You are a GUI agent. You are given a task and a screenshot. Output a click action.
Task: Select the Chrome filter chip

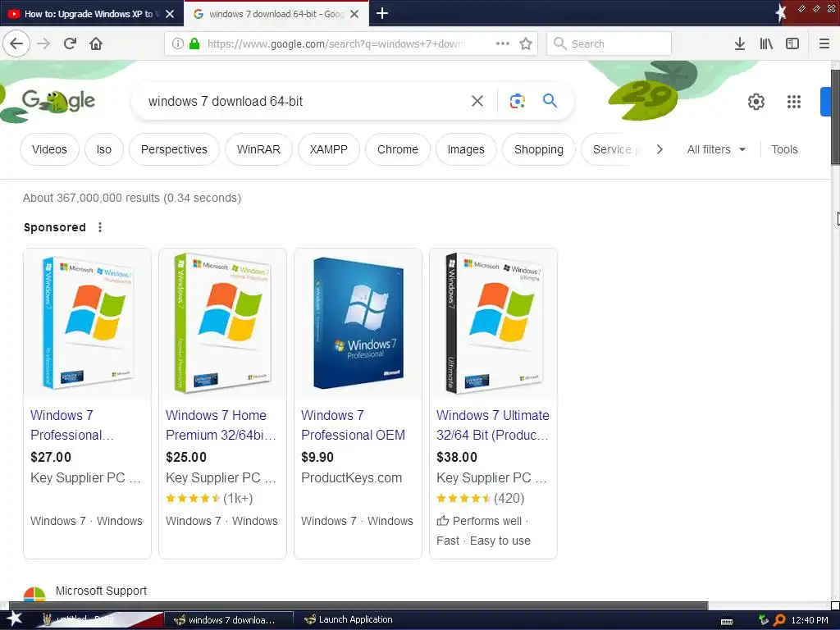398,149
